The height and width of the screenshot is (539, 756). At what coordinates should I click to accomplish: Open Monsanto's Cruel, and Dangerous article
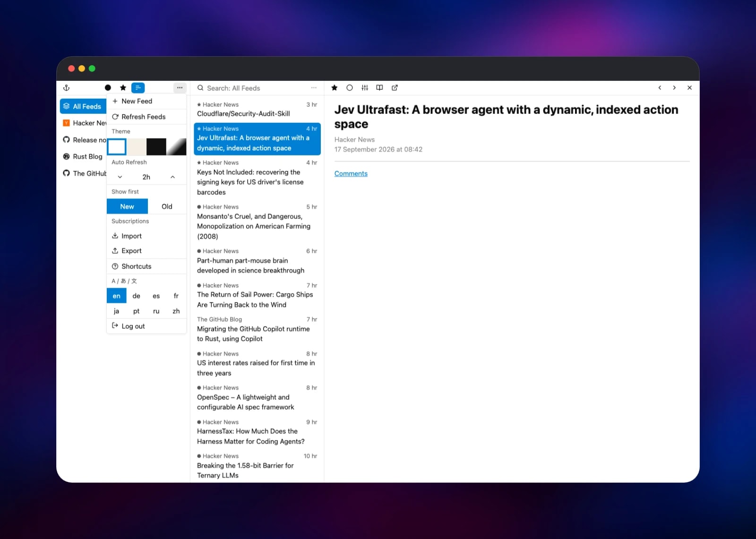click(x=257, y=222)
